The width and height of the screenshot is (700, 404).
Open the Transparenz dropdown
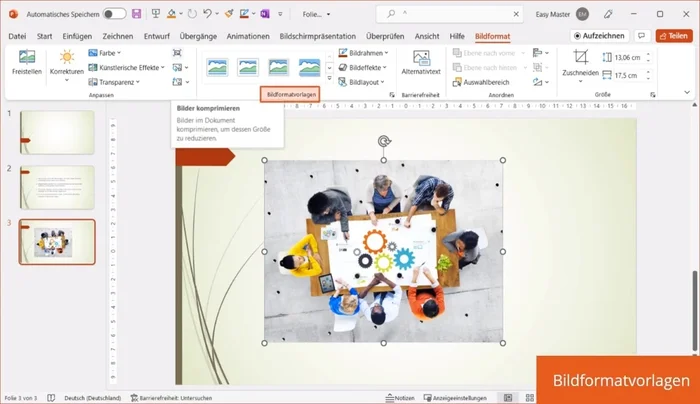tap(113, 82)
